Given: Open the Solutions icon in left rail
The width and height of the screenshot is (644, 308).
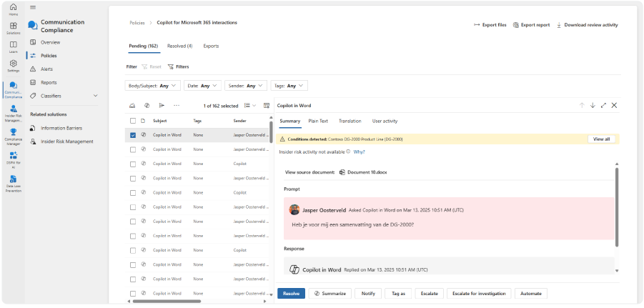Looking at the screenshot, I should click(14, 28).
